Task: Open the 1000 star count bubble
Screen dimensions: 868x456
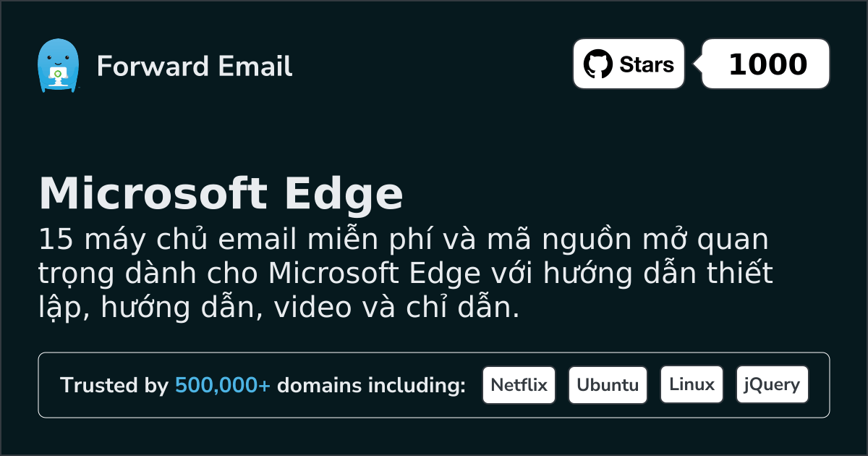Action: pos(767,64)
